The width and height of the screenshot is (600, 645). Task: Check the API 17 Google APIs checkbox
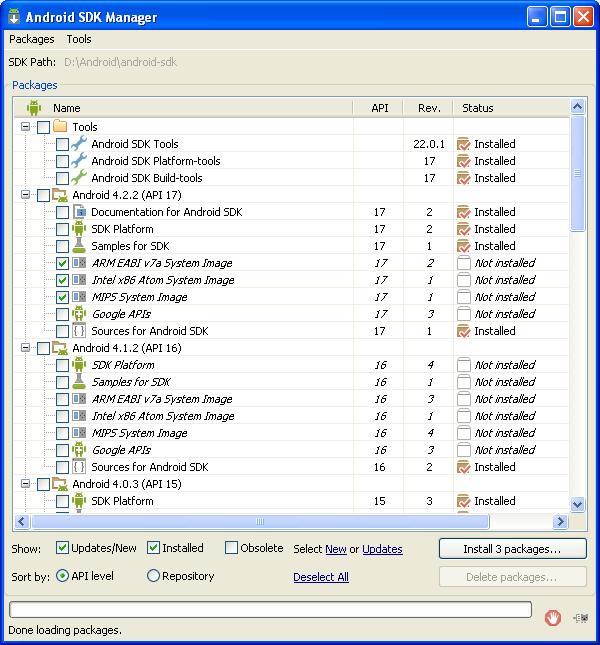(x=62, y=314)
